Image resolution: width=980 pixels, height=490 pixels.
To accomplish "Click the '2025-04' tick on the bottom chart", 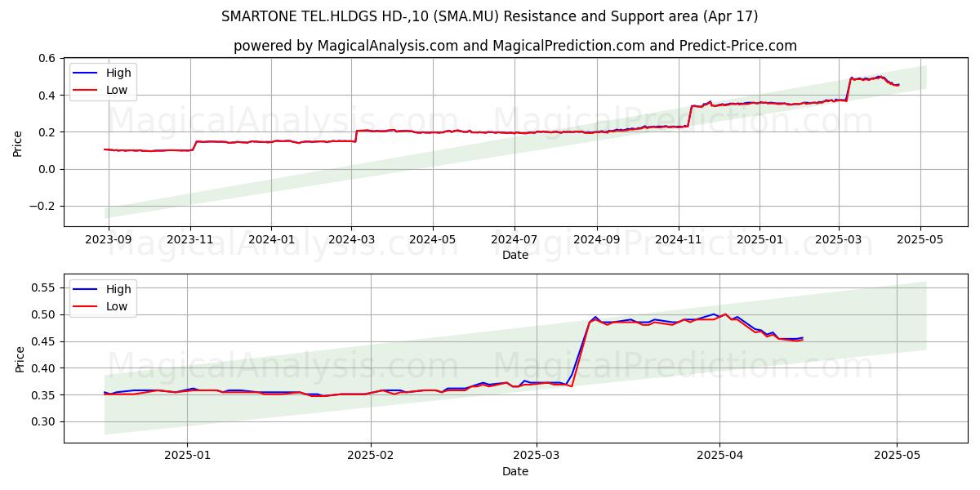I will tap(719, 456).
